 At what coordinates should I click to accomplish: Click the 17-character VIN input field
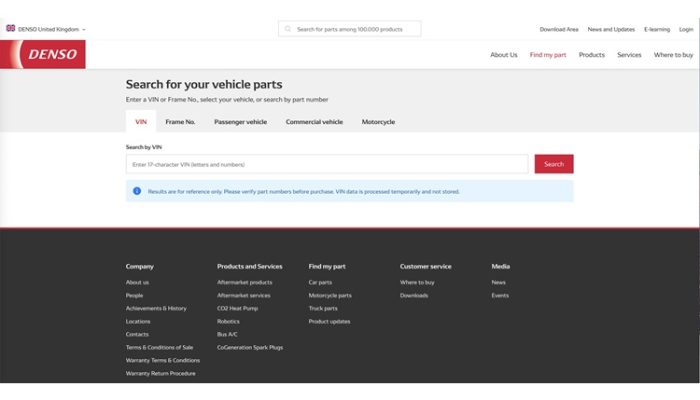coord(327,164)
